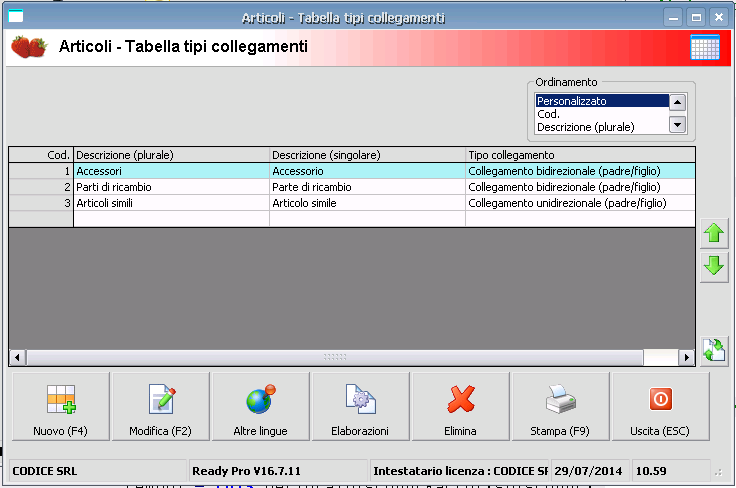Viewport: 736px width, 488px height.
Task: Click the calendar grid icon in header
Action: pyautogui.click(x=705, y=47)
